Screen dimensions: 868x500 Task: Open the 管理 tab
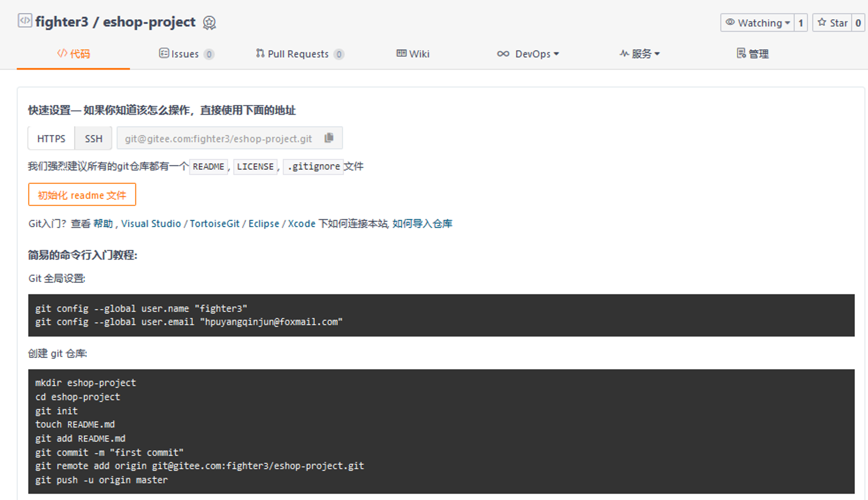click(753, 54)
